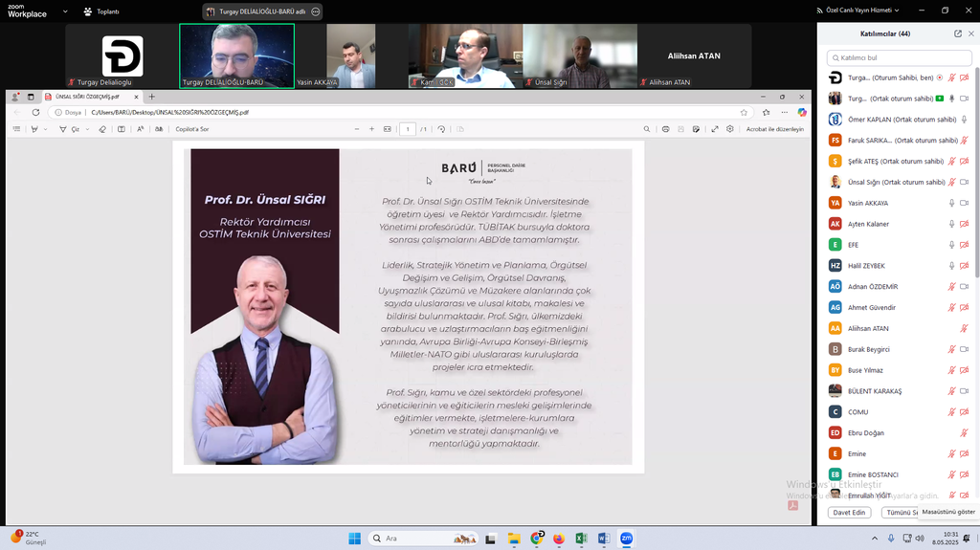
Task: Toggle muted microphone for Ahmet Güvendir
Action: (x=952, y=307)
